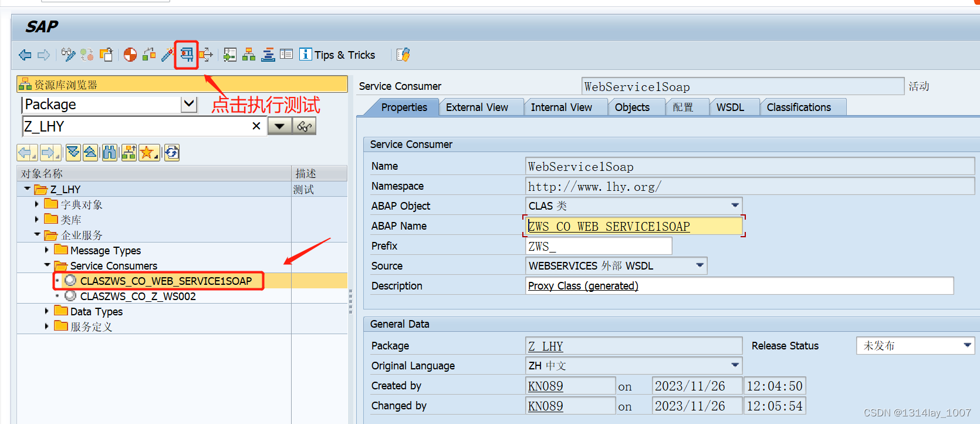Switch to the External View tab

[x=477, y=107]
